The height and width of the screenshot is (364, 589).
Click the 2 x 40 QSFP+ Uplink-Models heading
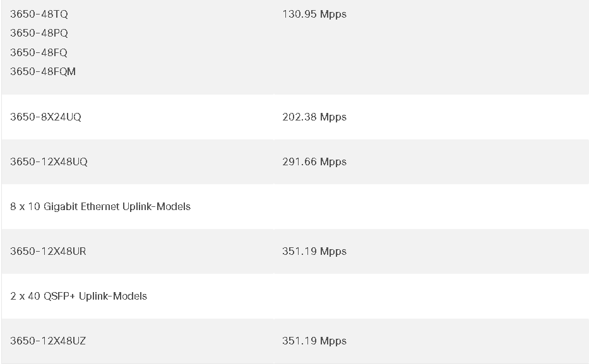click(78, 296)
